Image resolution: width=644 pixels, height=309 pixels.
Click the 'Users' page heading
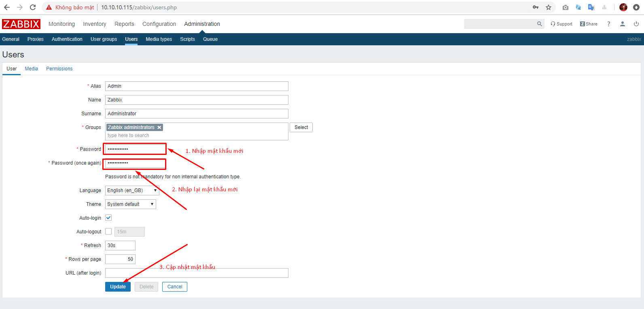tap(13, 55)
